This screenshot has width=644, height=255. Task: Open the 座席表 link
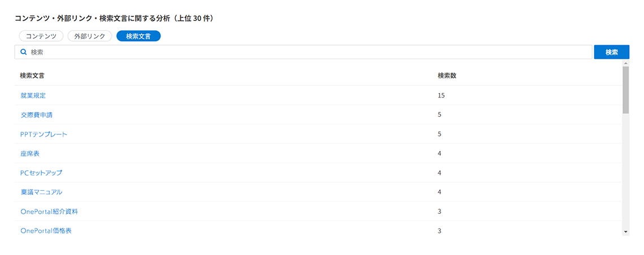[29, 153]
